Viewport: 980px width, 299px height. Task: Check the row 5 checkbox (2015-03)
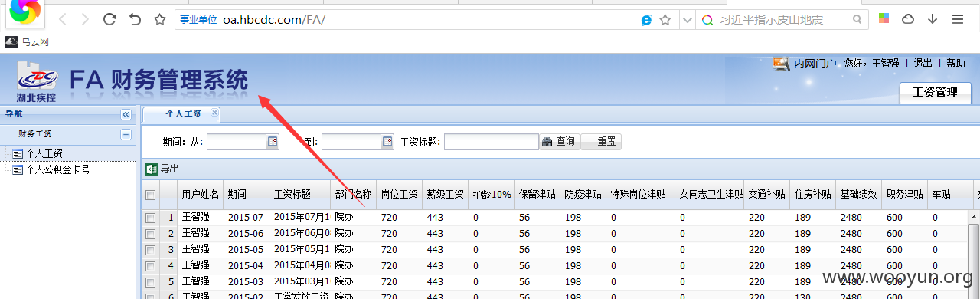click(x=151, y=281)
